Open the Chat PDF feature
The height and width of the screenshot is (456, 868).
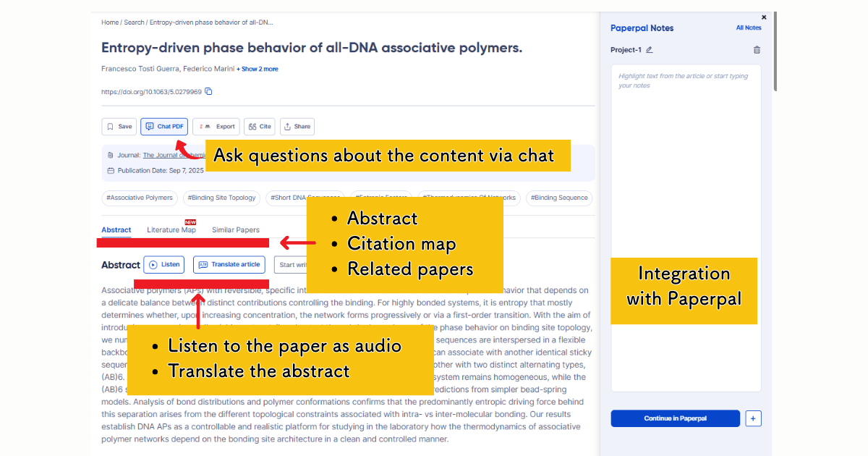[x=164, y=126]
